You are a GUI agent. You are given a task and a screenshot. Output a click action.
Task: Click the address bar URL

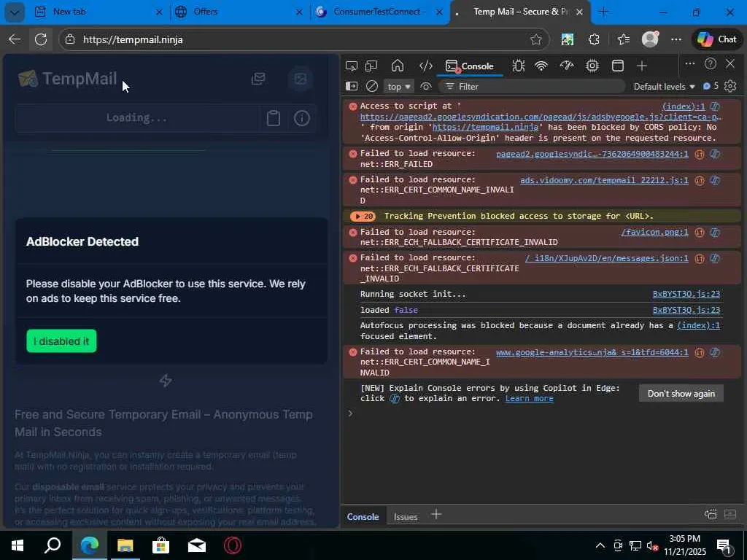[x=133, y=39]
